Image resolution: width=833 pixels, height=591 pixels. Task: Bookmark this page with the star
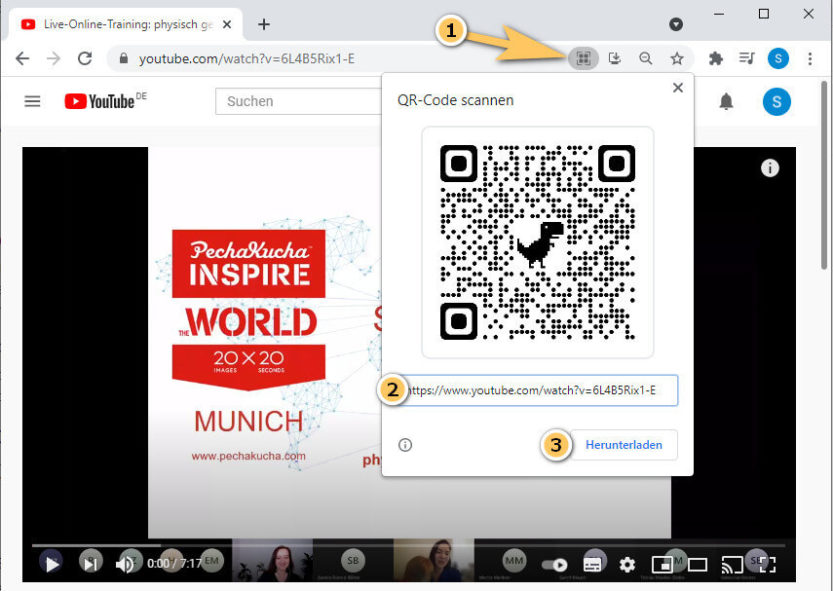678,58
